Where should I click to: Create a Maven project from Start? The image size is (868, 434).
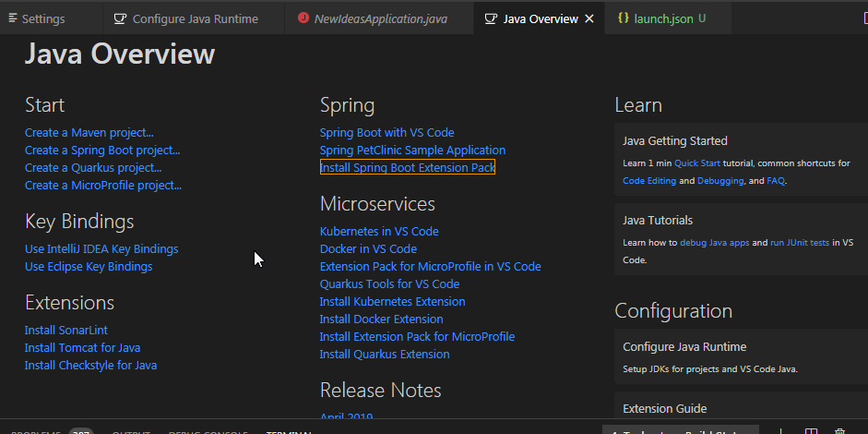89,133
